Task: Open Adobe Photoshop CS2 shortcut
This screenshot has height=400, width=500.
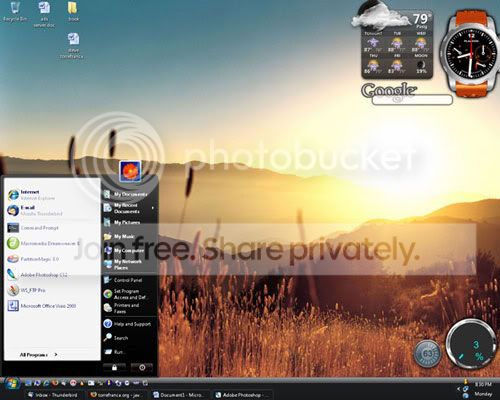Action: [37, 275]
